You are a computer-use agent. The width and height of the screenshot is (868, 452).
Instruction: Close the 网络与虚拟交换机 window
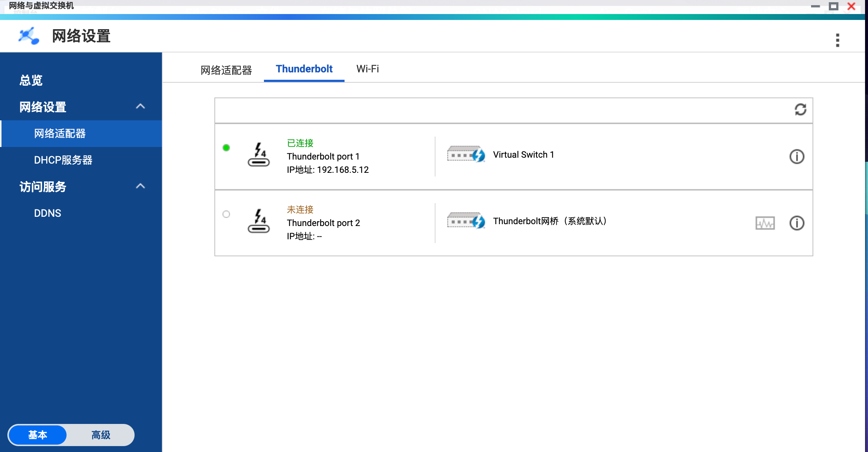pos(851,6)
